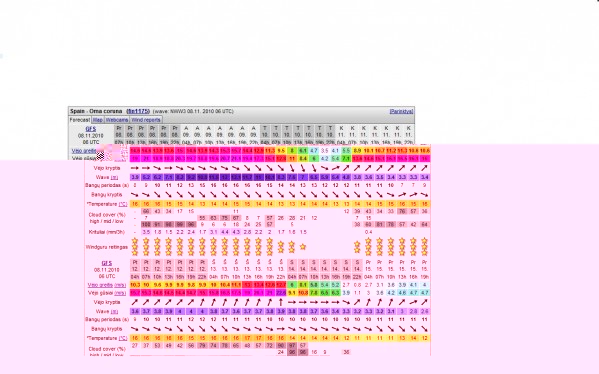Select the dark 100 cloud cover cell

(x=146, y=225)
